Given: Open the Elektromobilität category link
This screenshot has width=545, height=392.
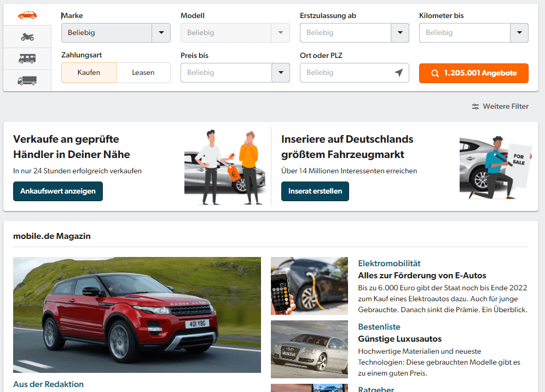Looking at the screenshot, I should click(389, 264).
